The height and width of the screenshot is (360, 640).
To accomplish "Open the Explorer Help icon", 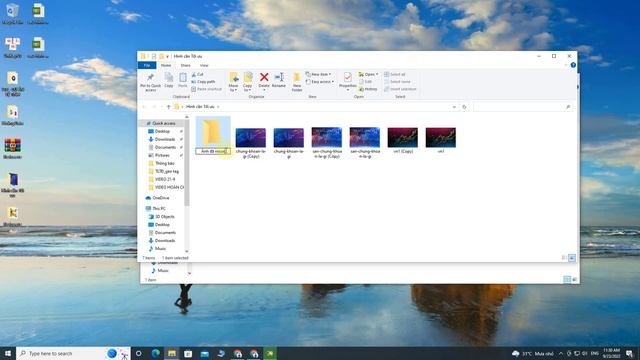I will 573,65.
